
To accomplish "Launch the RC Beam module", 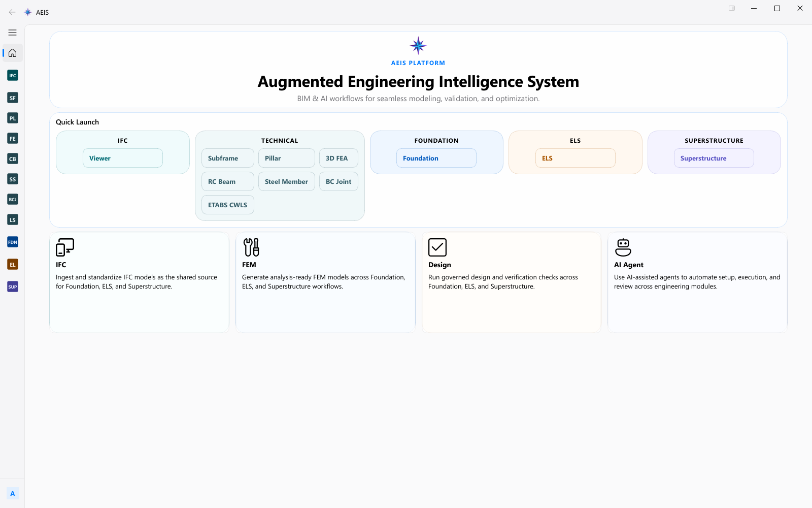I will tap(228, 181).
